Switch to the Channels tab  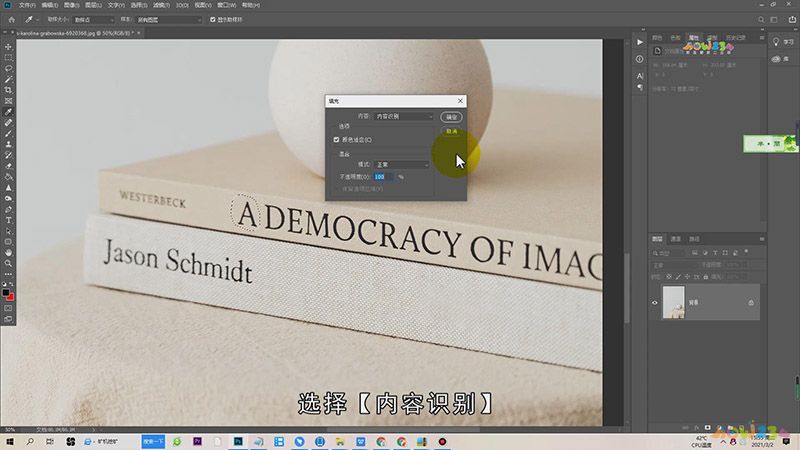coord(676,239)
